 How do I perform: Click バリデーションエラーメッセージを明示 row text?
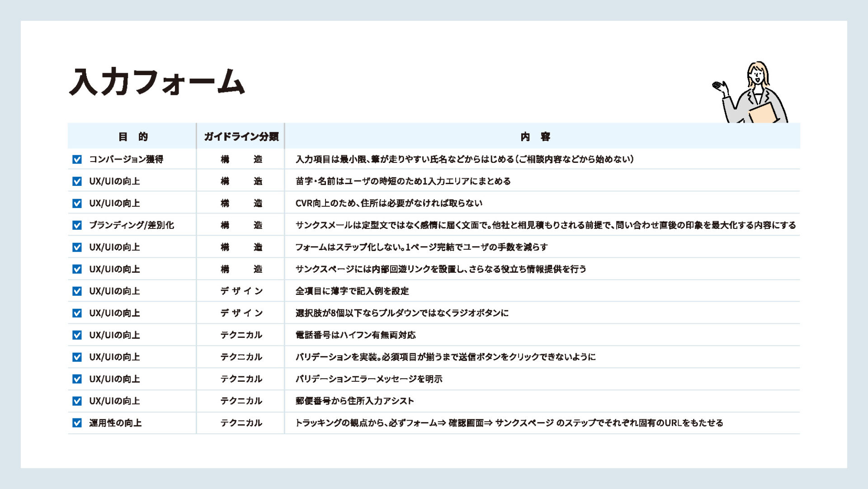[x=369, y=379]
